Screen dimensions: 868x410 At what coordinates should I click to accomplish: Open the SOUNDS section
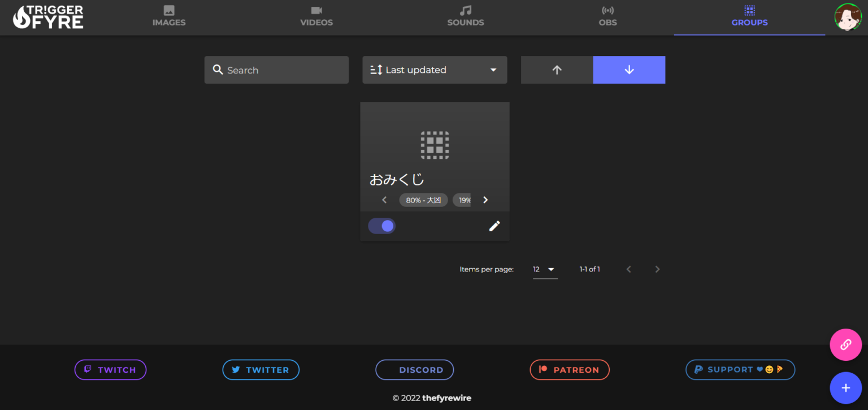[x=465, y=17]
